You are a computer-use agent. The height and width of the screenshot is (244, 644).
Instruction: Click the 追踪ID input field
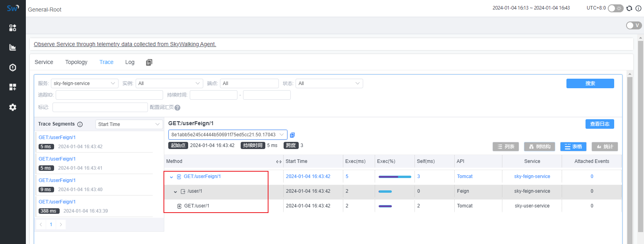click(x=109, y=95)
